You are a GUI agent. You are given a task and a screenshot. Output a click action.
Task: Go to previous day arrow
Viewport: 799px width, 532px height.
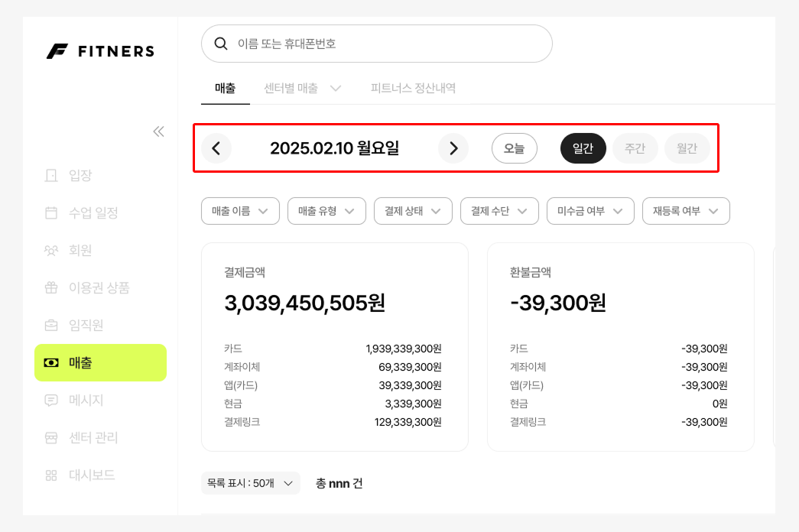pyautogui.click(x=216, y=148)
